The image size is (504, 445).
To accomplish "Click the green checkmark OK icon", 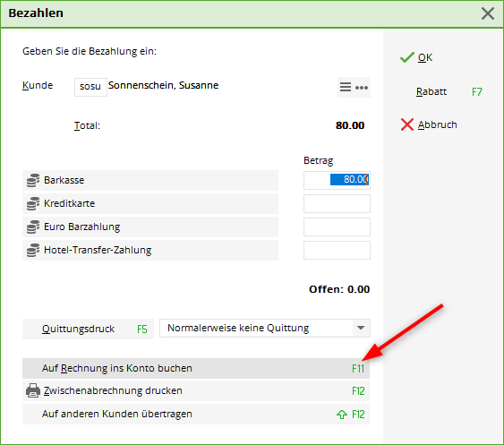I will tap(407, 57).
